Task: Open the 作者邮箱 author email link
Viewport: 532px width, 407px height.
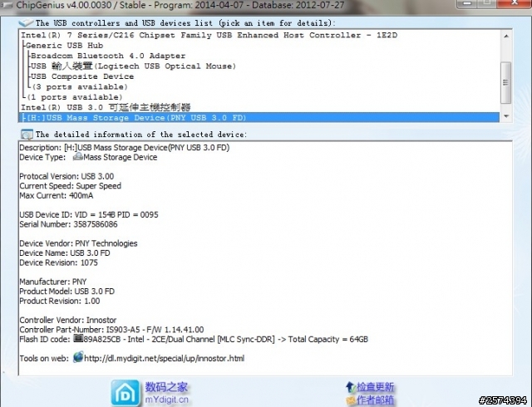Action: (375, 400)
